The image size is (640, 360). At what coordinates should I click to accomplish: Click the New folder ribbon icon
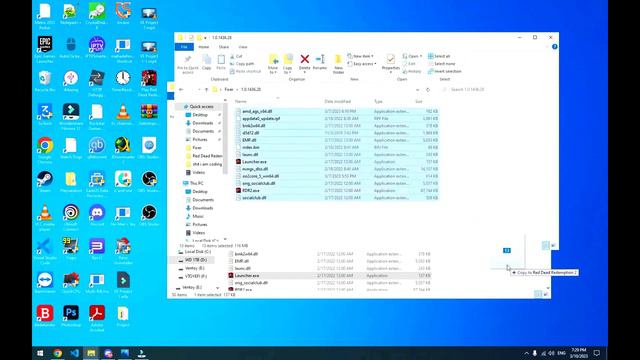338,64
